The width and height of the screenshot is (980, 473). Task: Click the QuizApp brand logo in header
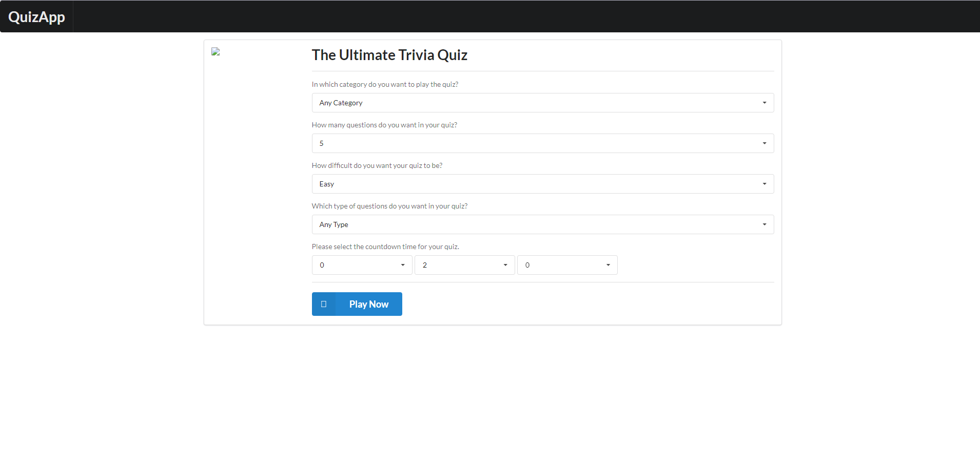36,16
